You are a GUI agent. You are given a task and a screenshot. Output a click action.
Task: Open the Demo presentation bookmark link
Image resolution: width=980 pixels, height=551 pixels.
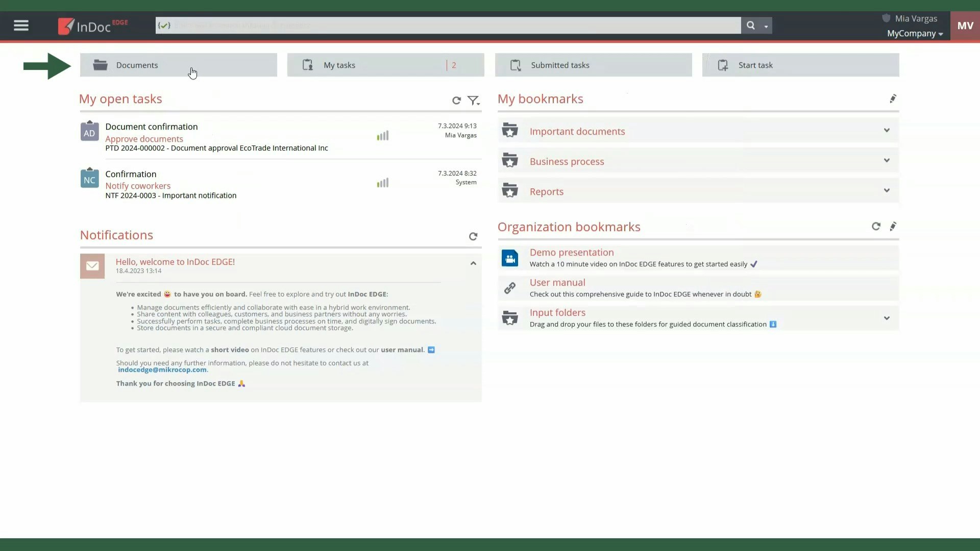(571, 253)
